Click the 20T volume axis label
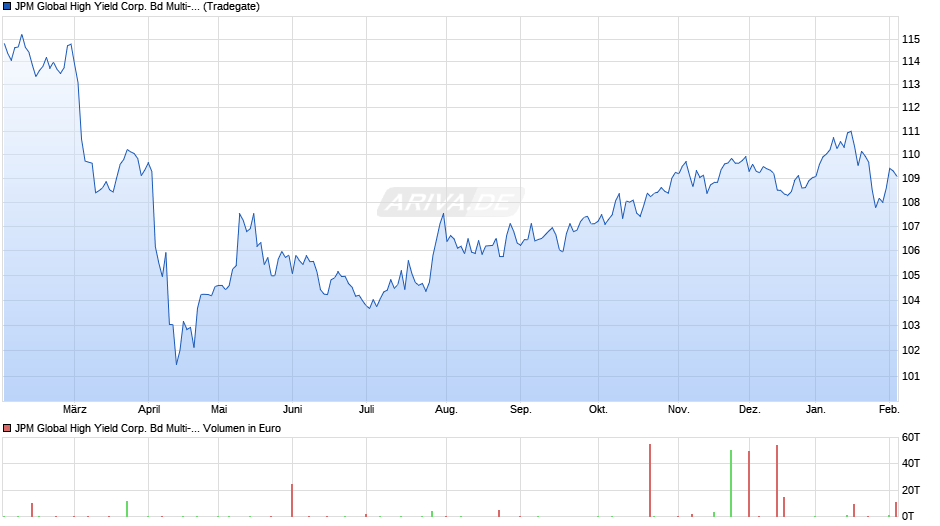This screenshot has height=526, width=940. (911, 491)
